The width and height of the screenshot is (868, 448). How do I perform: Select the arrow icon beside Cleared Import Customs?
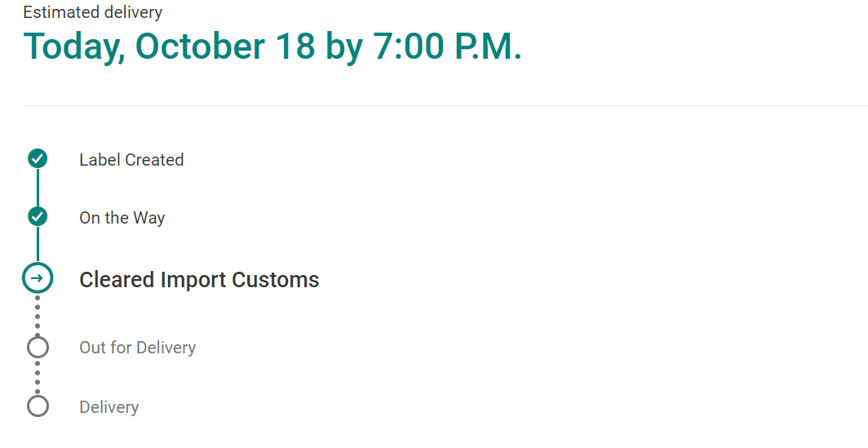[38, 278]
